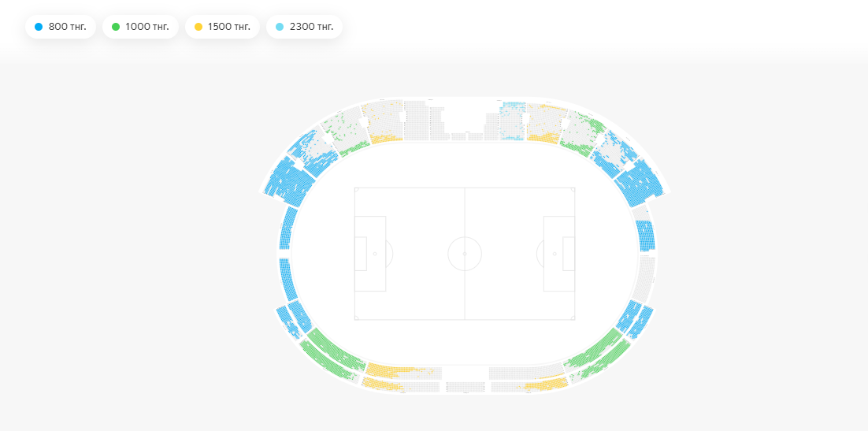Viewport: 868px width, 431px height.
Task: Click the gray unavailable section on the right side
Action: point(646,280)
